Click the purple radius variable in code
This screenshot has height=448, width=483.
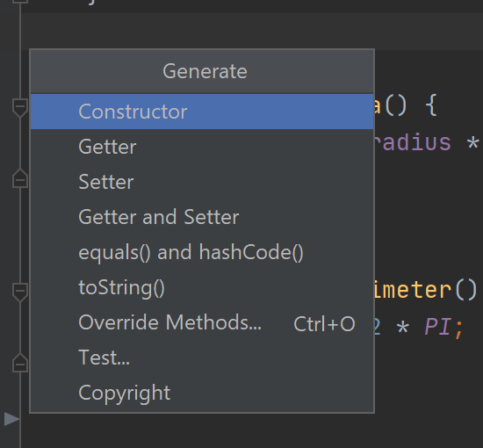click(413, 142)
